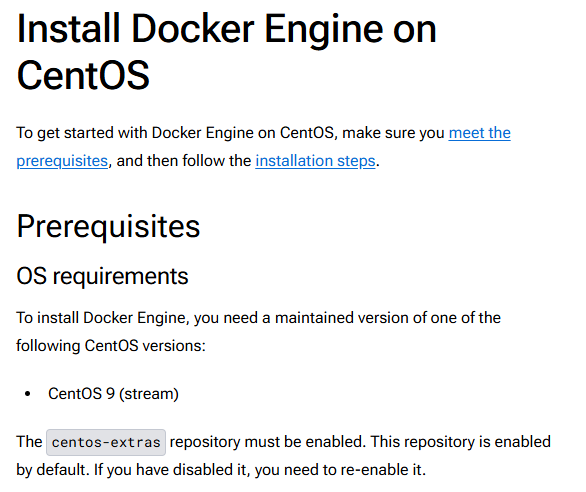Click the 'CentOS 9 (stream)' list item
Image resolution: width=586 pixels, height=492 pixels.
(113, 394)
